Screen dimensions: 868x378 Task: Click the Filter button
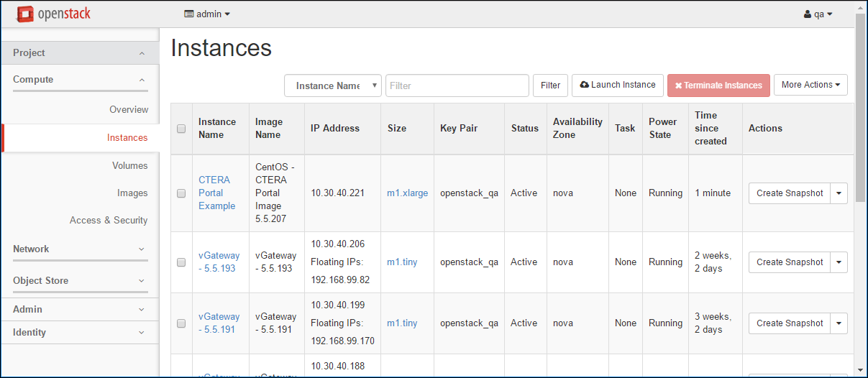click(x=550, y=86)
